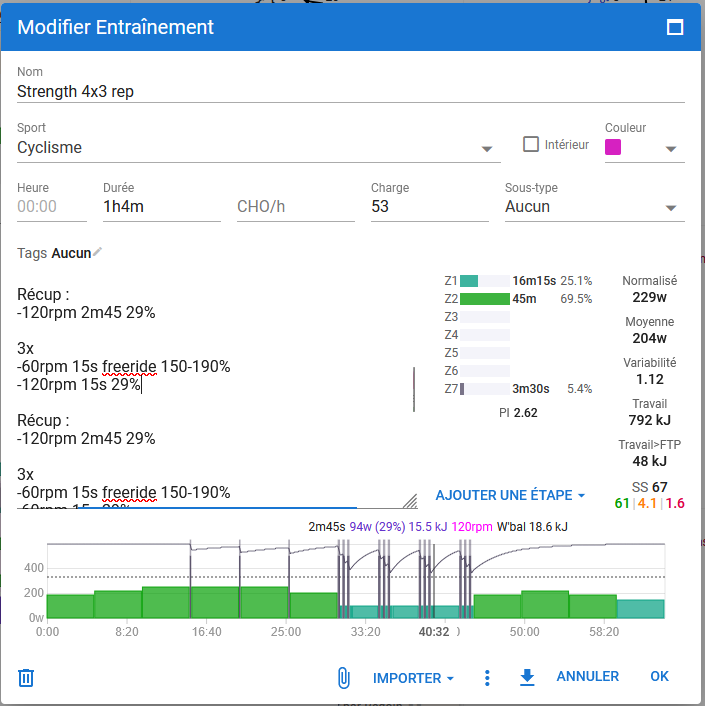Open the Couleur dropdown arrow
Image resolution: width=705 pixels, height=706 pixels.
coord(670,149)
